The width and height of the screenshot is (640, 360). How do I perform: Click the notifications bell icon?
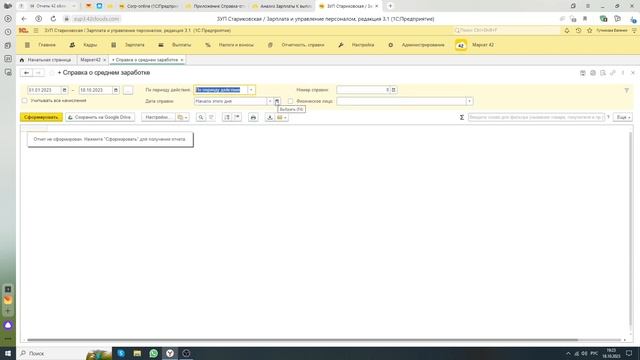coord(567,31)
